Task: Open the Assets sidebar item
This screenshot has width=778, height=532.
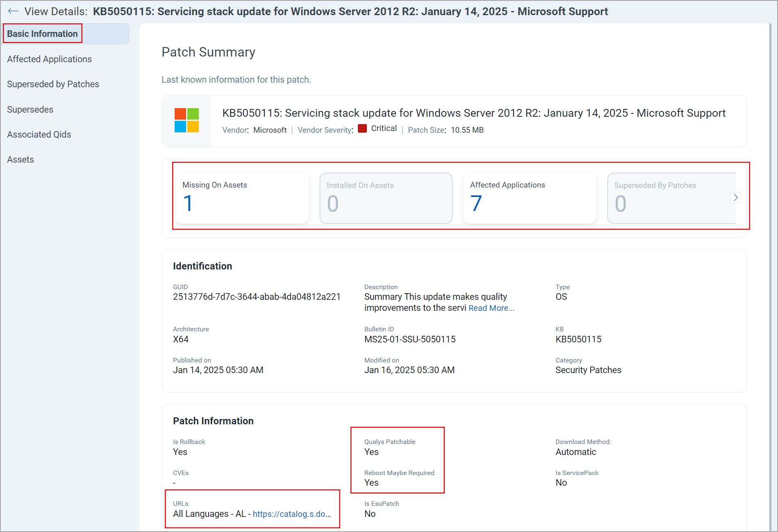Action: pyautogui.click(x=20, y=159)
